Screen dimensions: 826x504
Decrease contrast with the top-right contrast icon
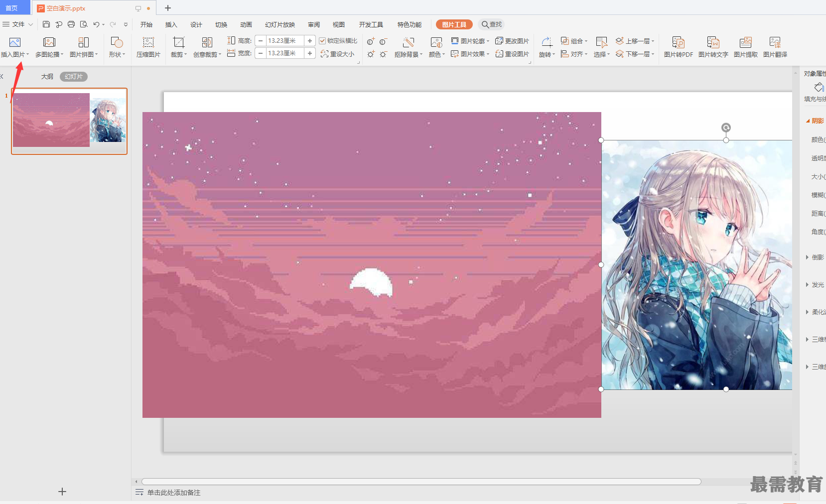point(383,41)
